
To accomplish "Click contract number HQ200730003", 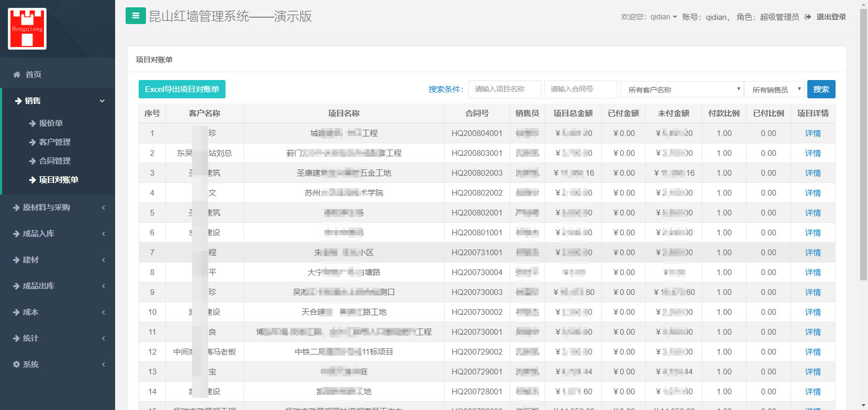I will (477, 292).
